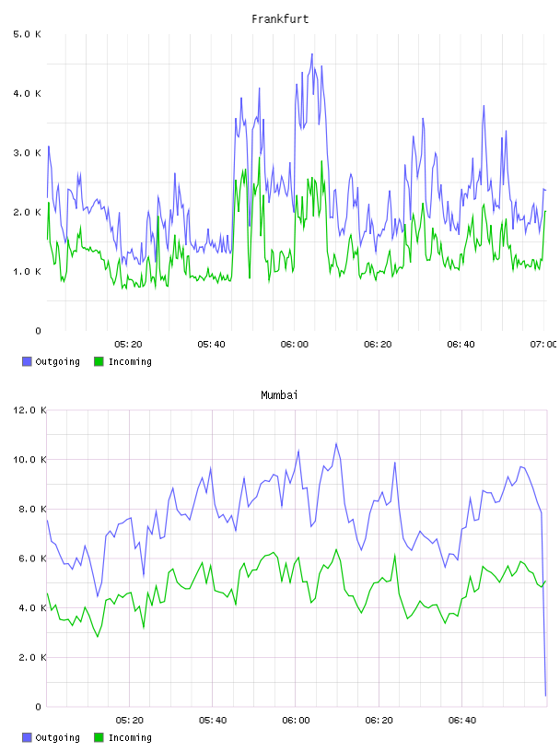Image resolution: width=560 pixels, height=752 pixels.
Task: Click the 12.0 K y-axis label on Mumbai chart
Action: coord(29,410)
